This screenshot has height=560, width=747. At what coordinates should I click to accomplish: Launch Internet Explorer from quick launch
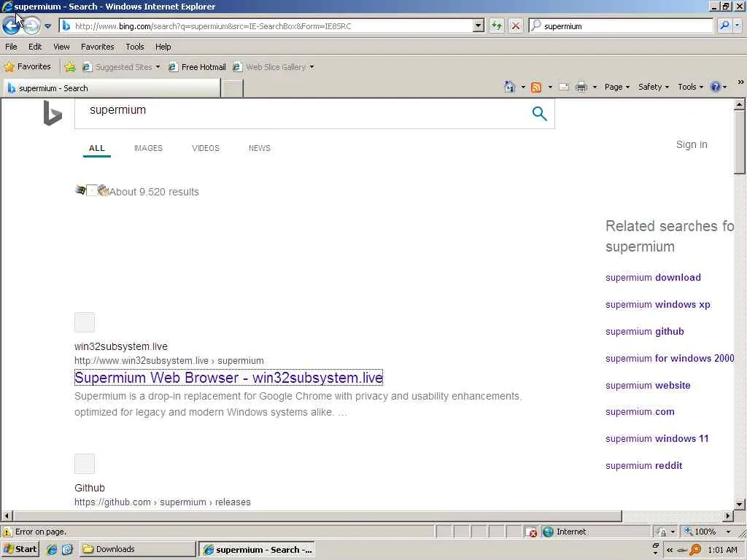click(x=52, y=550)
